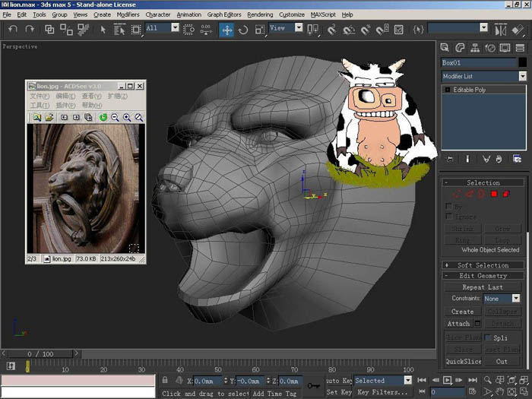Activate the Select and Rotate tool

click(x=243, y=30)
